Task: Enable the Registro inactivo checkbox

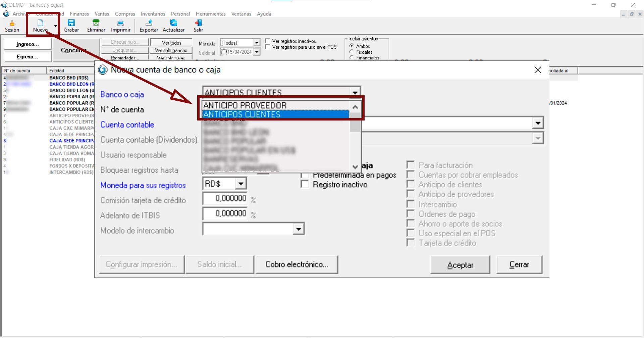Action: [305, 185]
